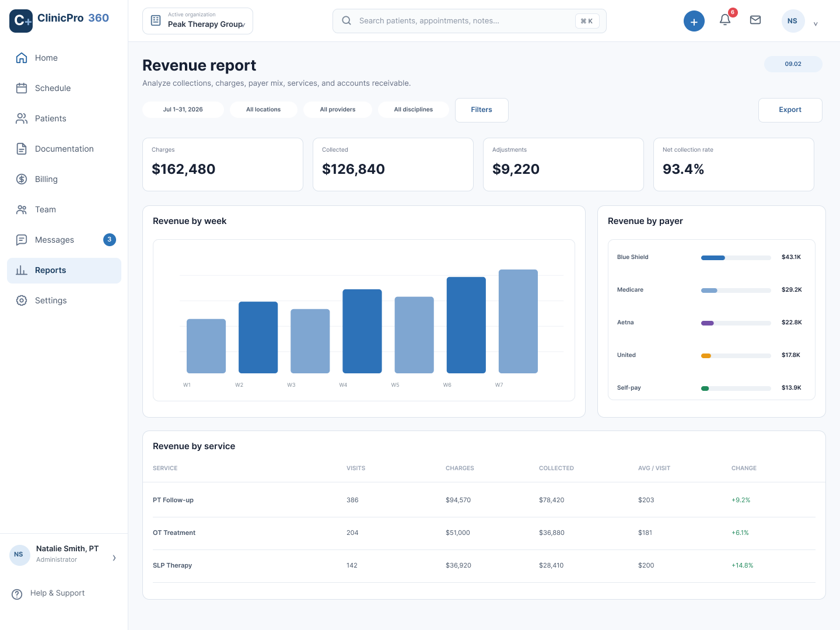This screenshot has height=630, width=840.
Task: Click the Adjustments $9,220 card
Action: pos(563,164)
